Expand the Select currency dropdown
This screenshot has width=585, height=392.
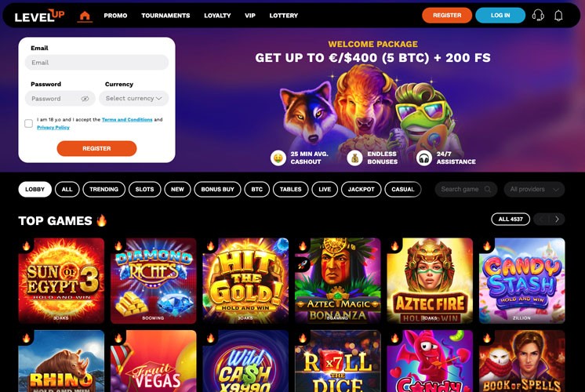[x=133, y=99]
